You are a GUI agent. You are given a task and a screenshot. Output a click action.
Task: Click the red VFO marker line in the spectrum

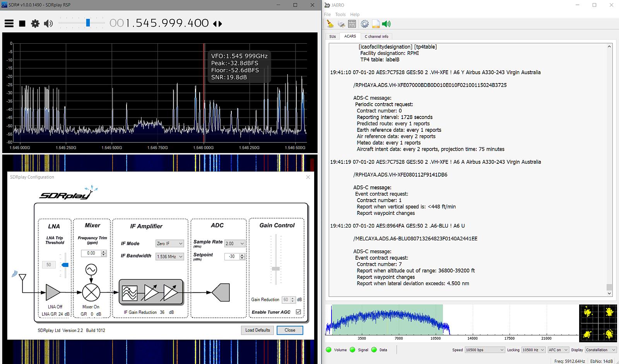coord(204,93)
